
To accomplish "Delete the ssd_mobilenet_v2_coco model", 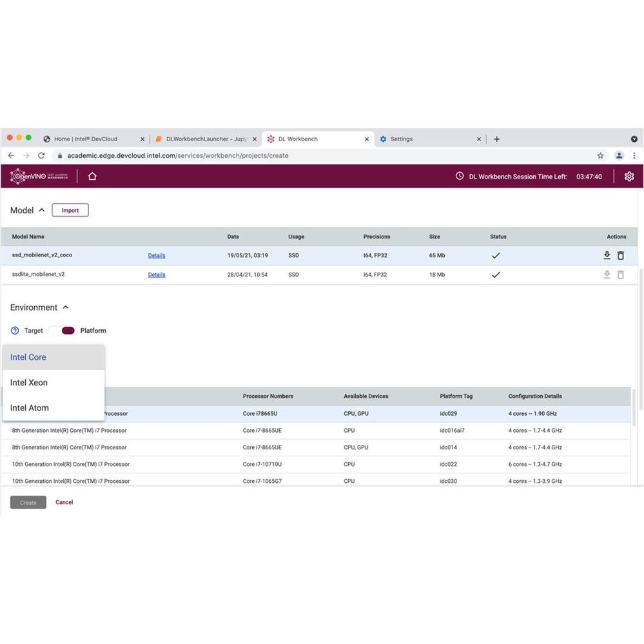I will point(621,255).
